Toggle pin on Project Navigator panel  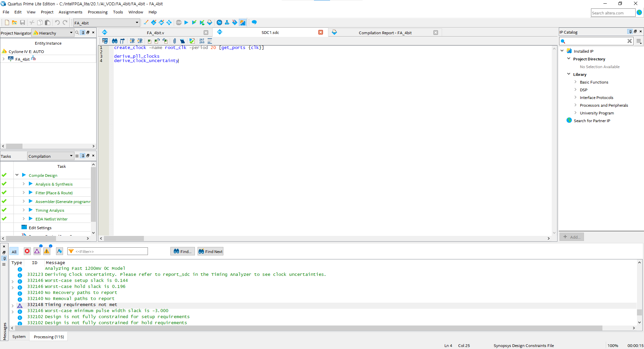[83, 33]
